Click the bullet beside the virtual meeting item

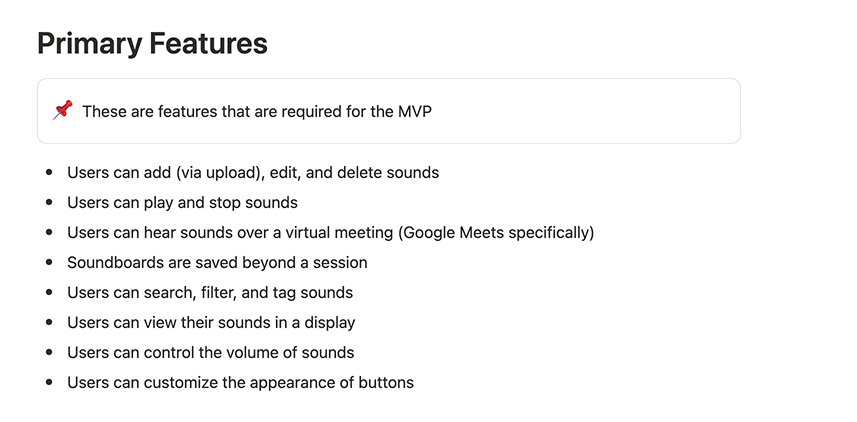[50, 233]
